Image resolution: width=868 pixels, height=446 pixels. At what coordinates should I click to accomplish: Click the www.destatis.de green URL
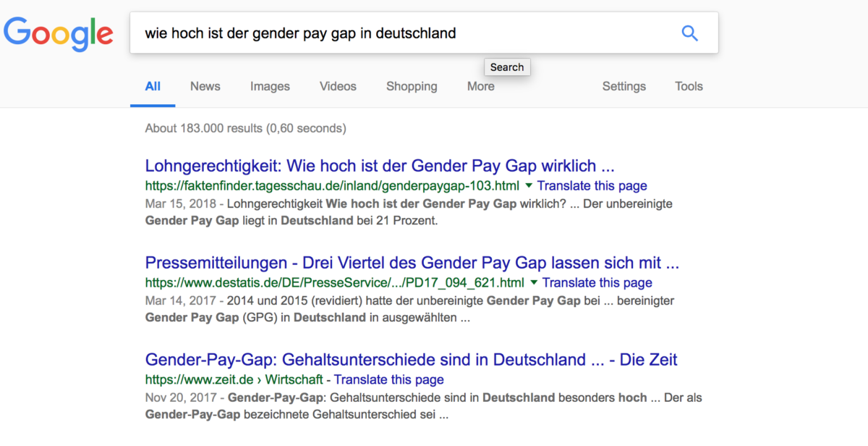point(335,283)
